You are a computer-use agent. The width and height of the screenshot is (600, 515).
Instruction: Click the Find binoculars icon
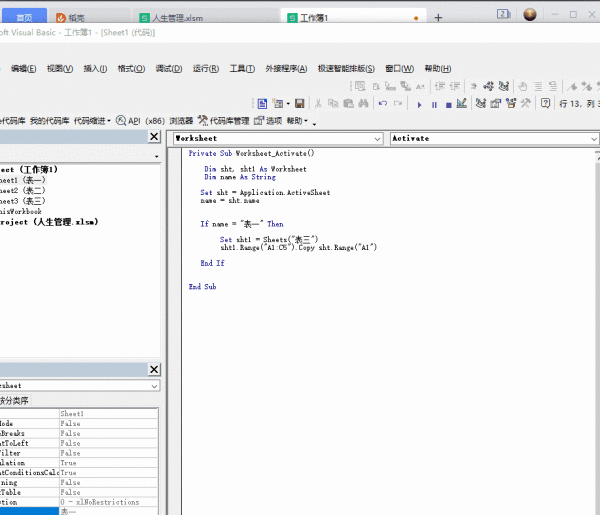tap(364, 103)
